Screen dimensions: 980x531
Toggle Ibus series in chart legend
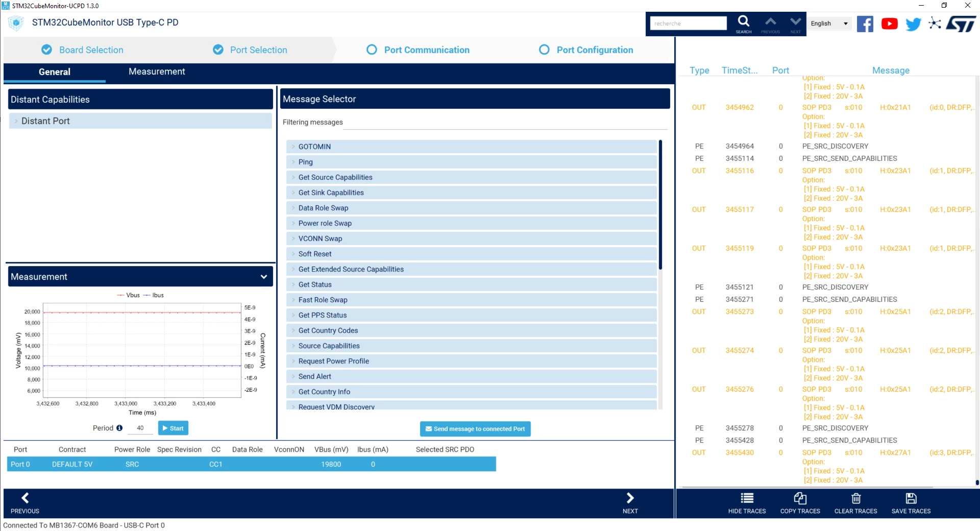(154, 295)
